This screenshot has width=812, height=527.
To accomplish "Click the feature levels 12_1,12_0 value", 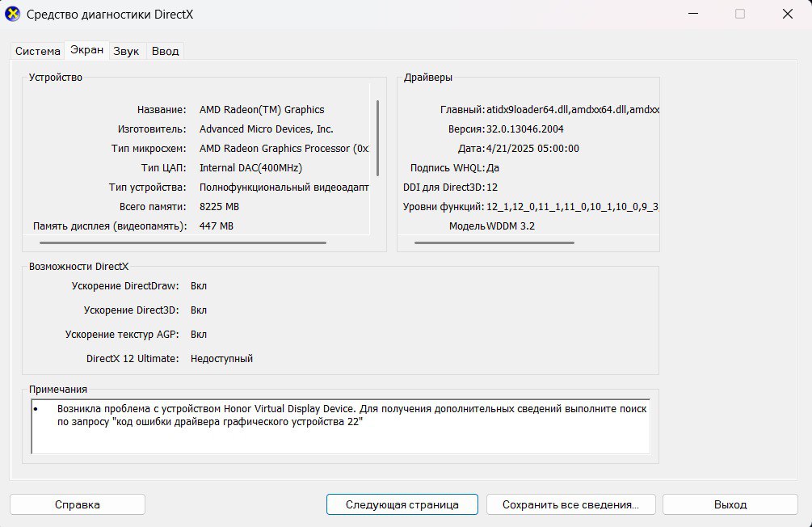I will click(572, 207).
